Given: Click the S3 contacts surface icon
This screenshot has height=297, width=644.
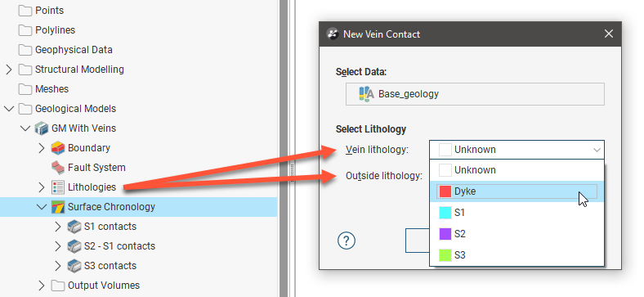Looking at the screenshot, I should coord(74,266).
